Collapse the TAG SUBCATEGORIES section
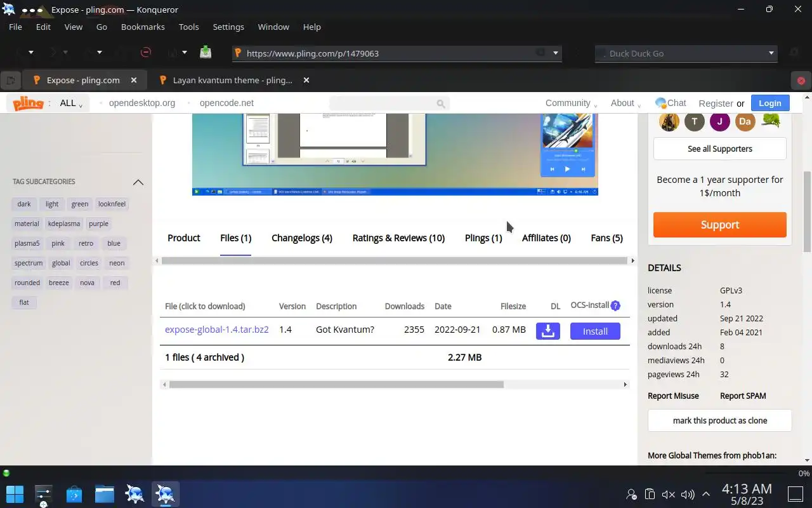The image size is (812, 508). 138,182
